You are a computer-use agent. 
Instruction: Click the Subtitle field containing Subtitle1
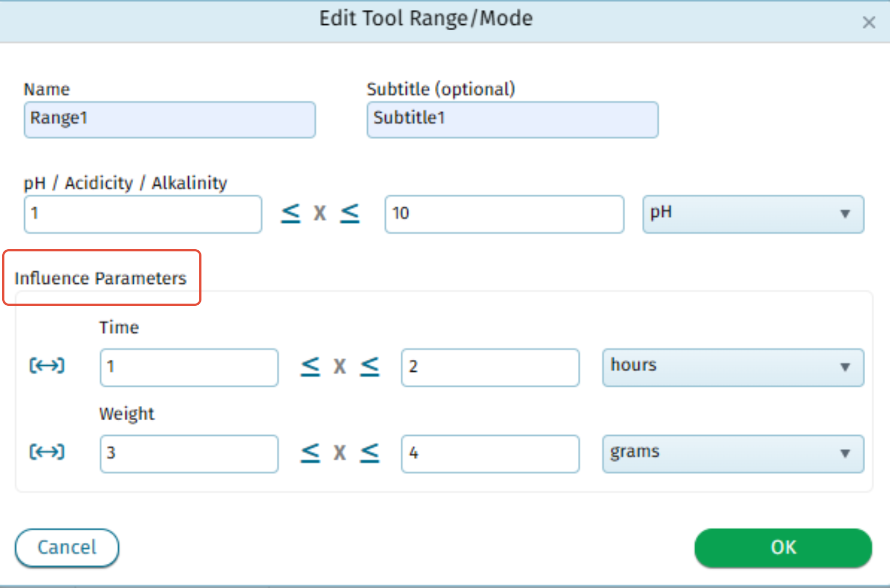tap(512, 119)
